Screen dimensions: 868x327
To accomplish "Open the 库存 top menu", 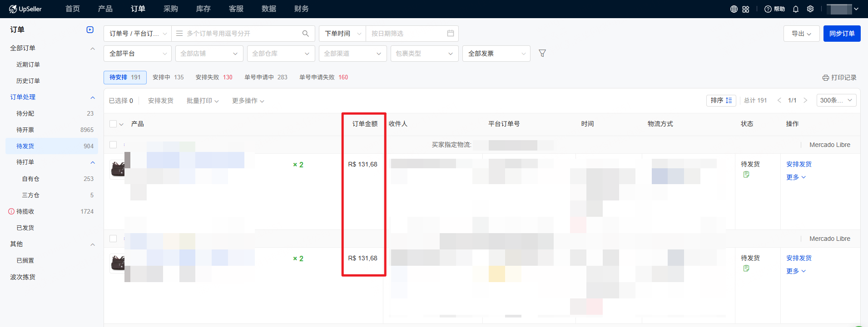I will click(x=203, y=9).
